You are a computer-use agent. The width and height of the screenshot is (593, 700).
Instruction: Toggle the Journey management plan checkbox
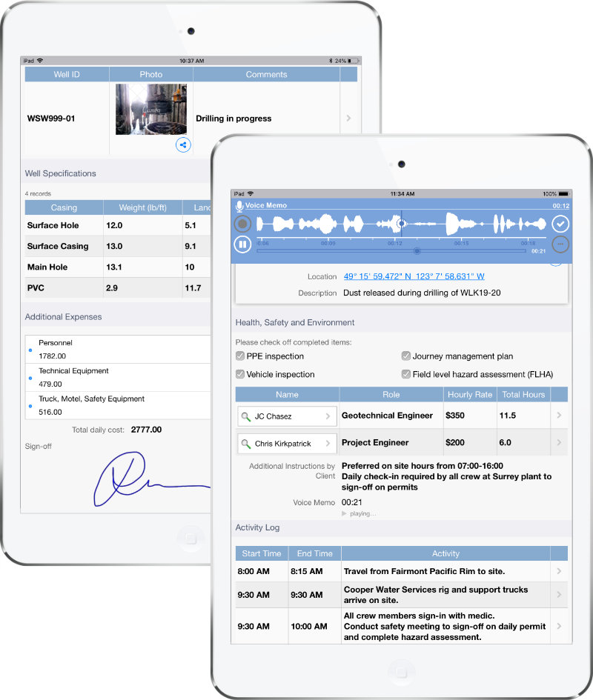tap(406, 356)
